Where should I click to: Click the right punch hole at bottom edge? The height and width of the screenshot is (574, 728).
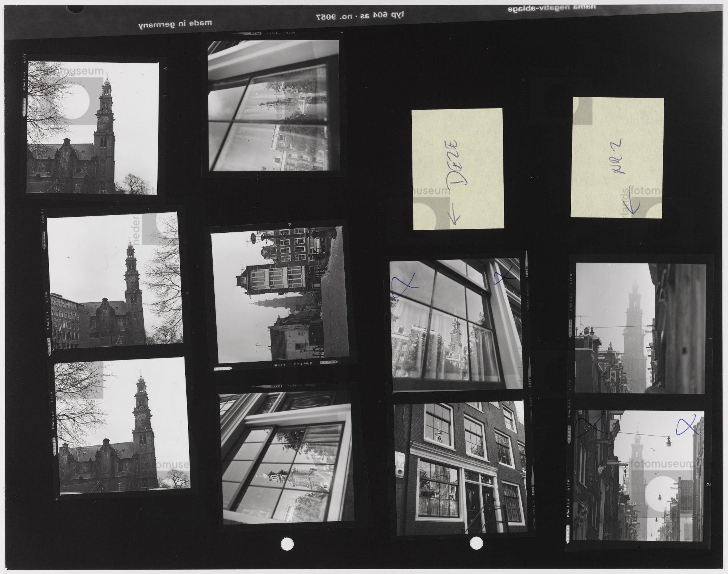pyautogui.click(x=476, y=543)
